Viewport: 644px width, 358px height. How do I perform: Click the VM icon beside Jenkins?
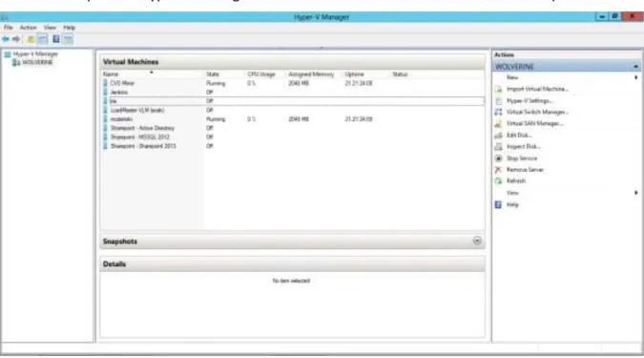(x=105, y=92)
